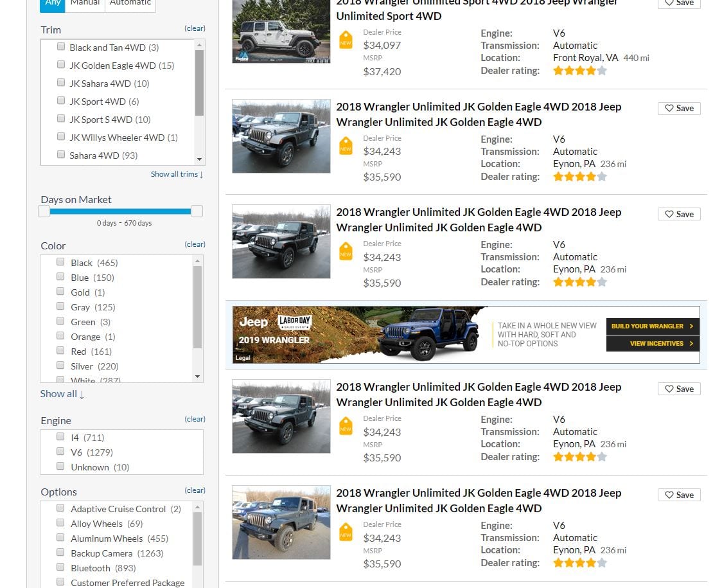
Task: Click the dealer rating stars for the Front Royal, VA listing
Action: (x=579, y=71)
